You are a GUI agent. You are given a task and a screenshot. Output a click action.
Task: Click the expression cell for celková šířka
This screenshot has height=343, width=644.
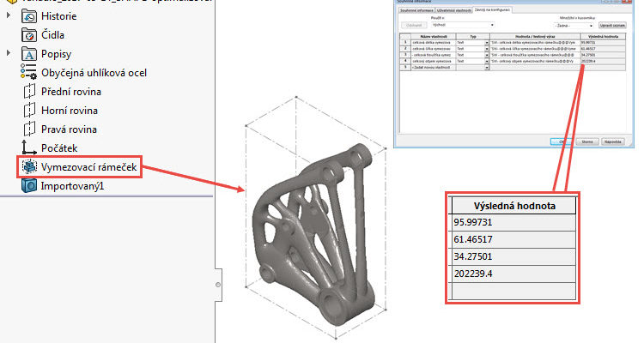[x=535, y=49]
